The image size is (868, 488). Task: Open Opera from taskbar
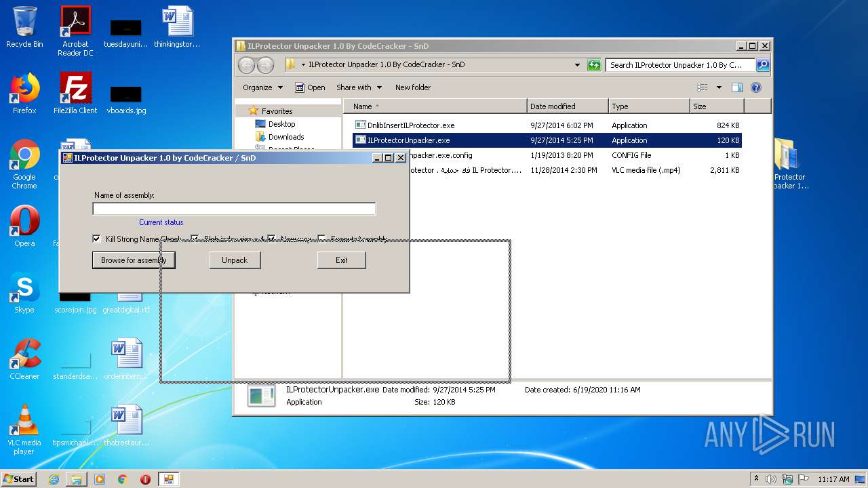pyautogui.click(x=145, y=479)
